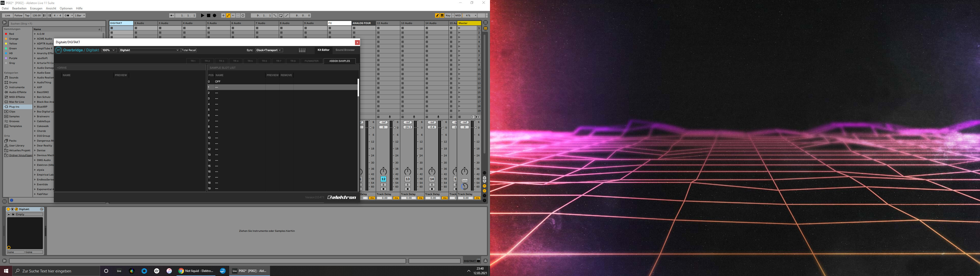Click the Overbridge keyboard icon

[302, 50]
